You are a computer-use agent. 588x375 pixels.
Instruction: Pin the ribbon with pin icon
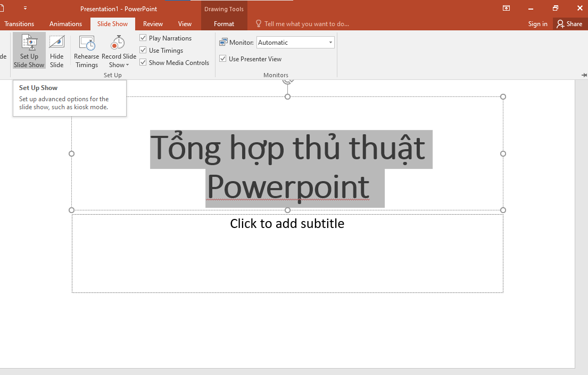[x=584, y=75]
